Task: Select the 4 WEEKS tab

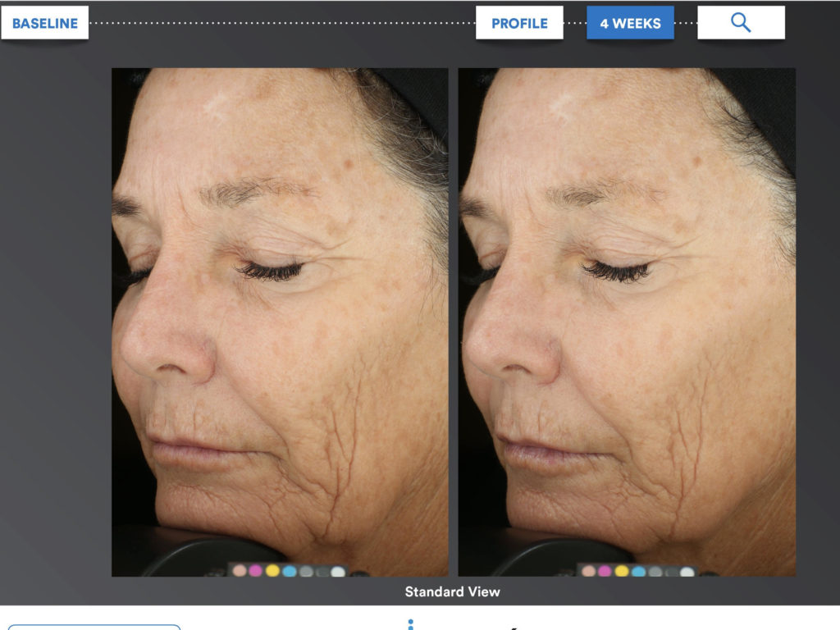Action: [x=630, y=23]
